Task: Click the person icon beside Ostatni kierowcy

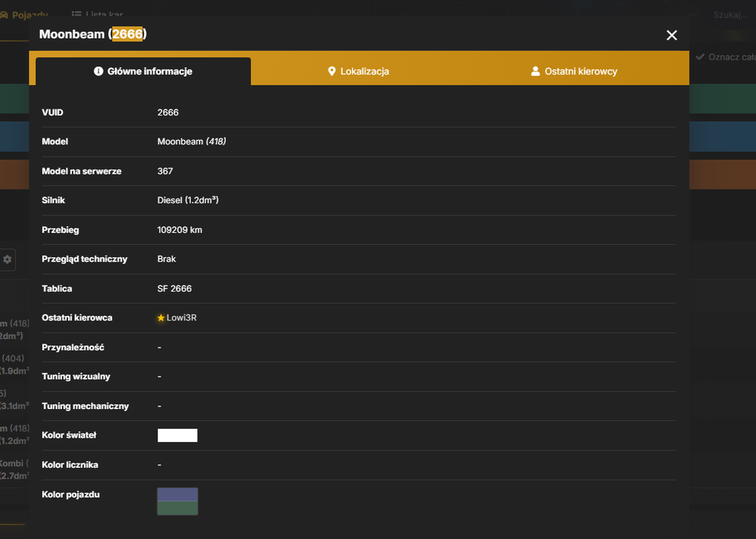Action: click(535, 71)
